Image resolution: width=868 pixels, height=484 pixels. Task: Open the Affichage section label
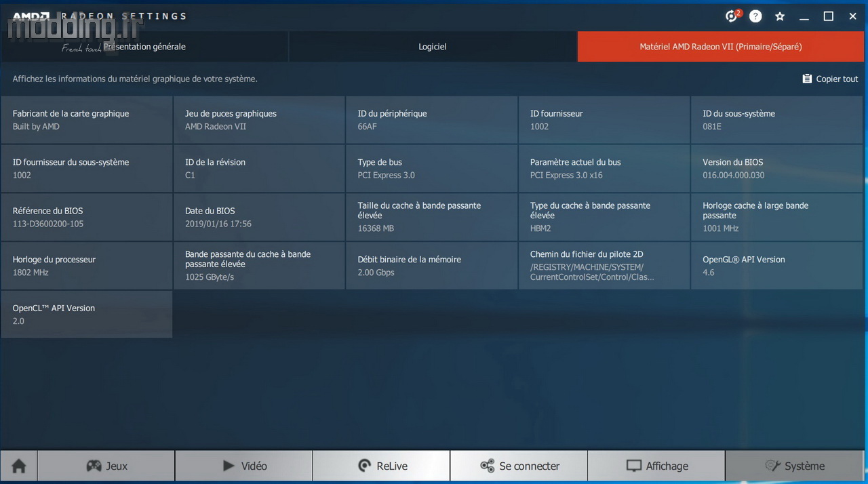pyautogui.click(x=667, y=466)
